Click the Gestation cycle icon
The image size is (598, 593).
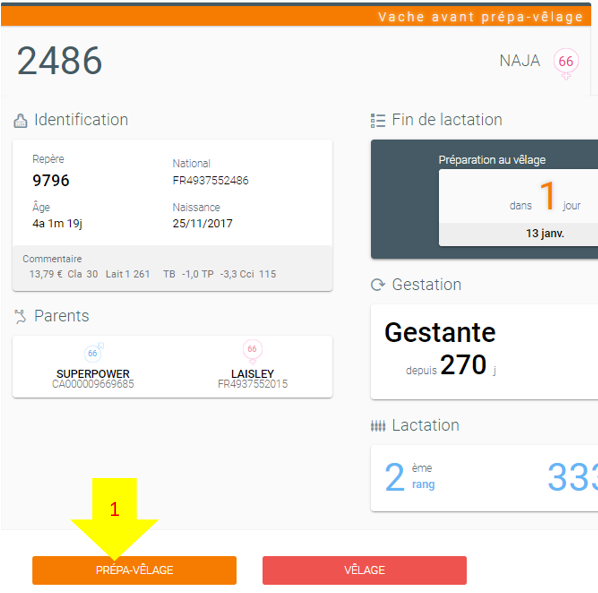378,285
